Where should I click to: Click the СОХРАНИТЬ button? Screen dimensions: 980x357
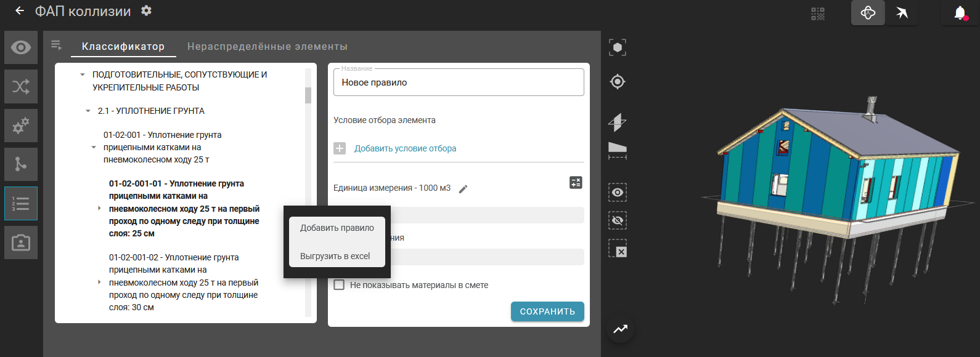pos(547,311)
